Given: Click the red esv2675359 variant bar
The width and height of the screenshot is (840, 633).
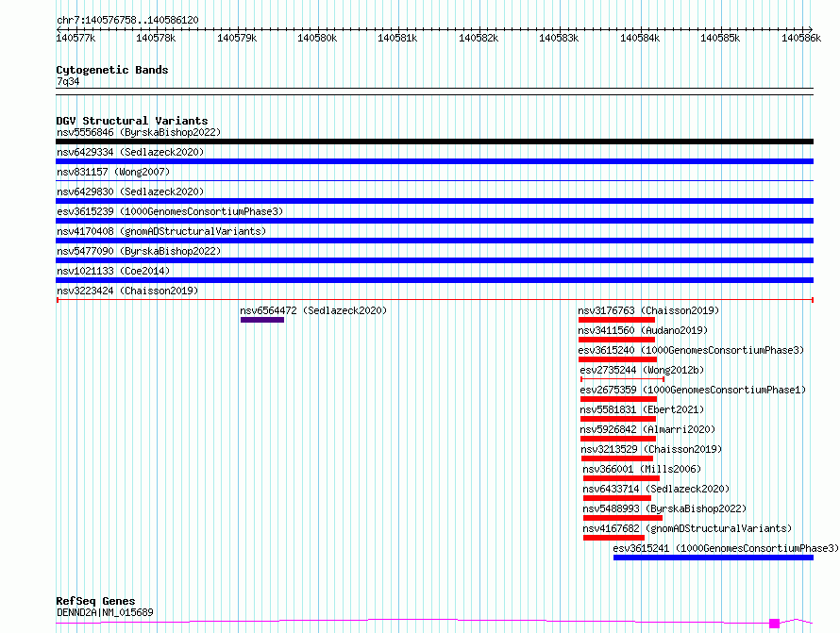Looking at the screenshot, I should pyautogui.click(x=619, y=399).
